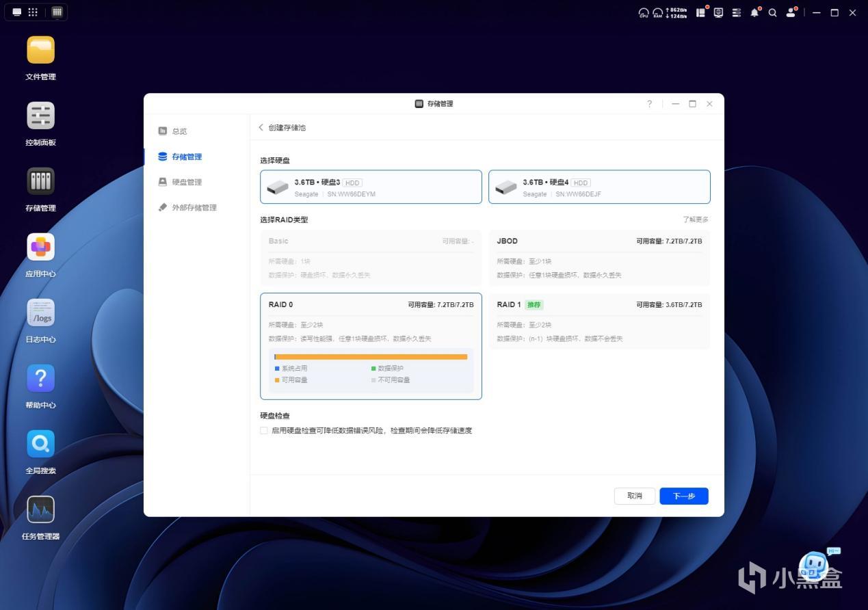Viewport: 868px width, 610px height.
Task: Go back with the arrow beside 创建存储池
Action: 261,128
